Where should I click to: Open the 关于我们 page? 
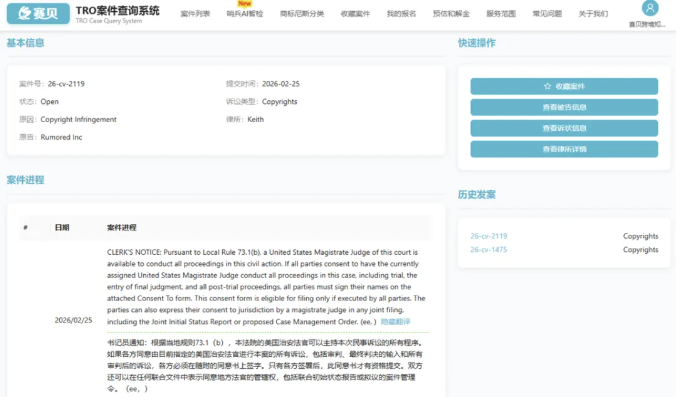tap(593, 14)
